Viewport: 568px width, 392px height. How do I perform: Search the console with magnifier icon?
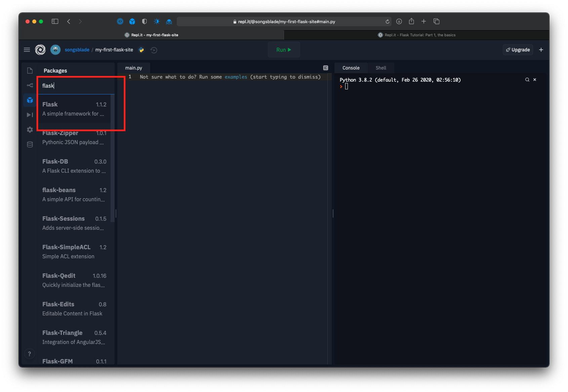(x=527, y=80)
